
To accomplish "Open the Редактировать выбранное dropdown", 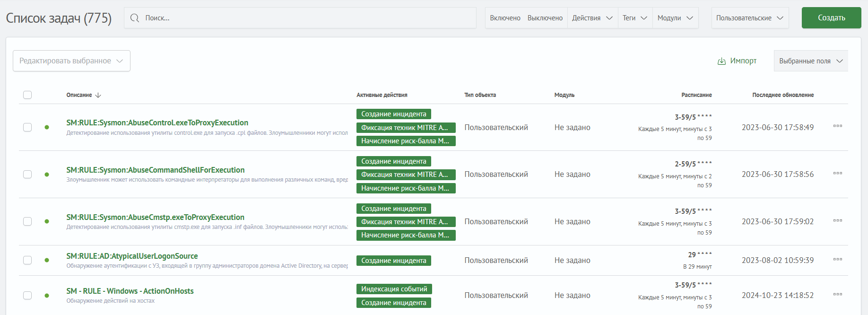I will click(x=71, y=61).
